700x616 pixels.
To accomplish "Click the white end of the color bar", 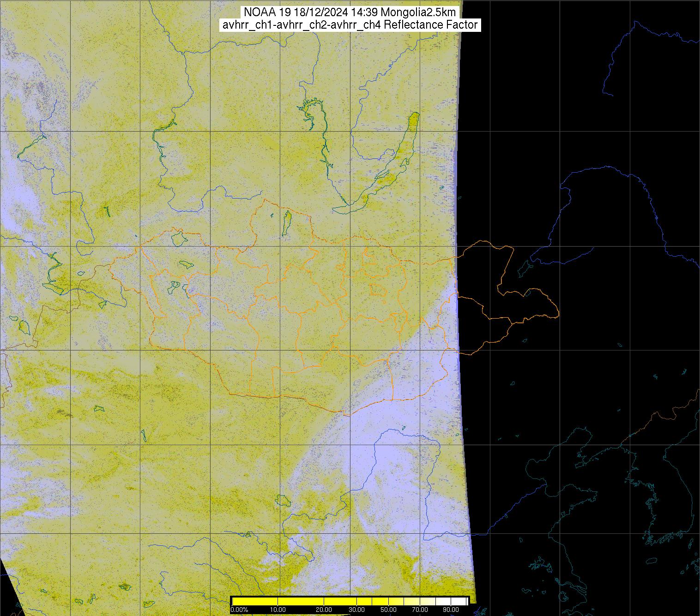I will coord(457,601).
